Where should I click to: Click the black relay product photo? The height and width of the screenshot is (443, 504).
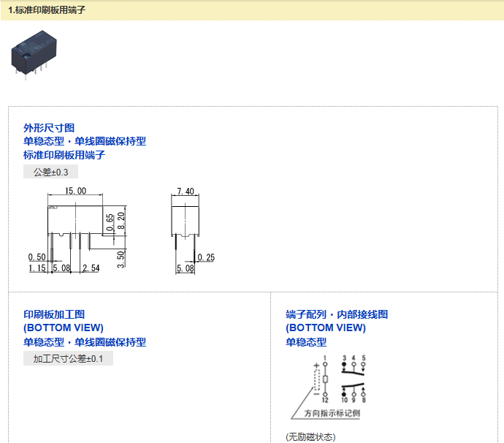click(x=31, y=54)
